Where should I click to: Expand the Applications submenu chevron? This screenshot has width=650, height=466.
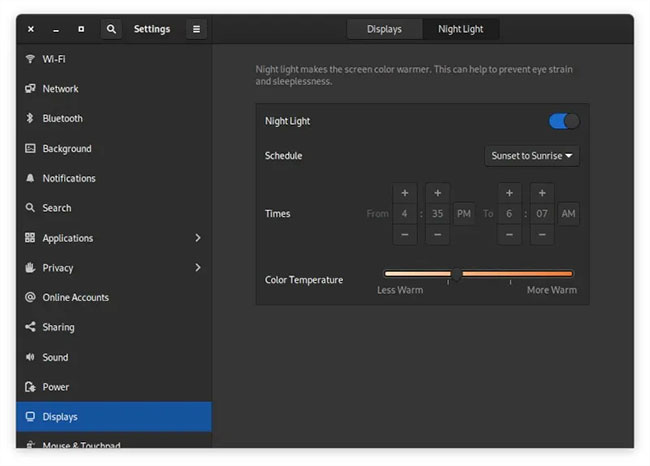click(198, 238)
